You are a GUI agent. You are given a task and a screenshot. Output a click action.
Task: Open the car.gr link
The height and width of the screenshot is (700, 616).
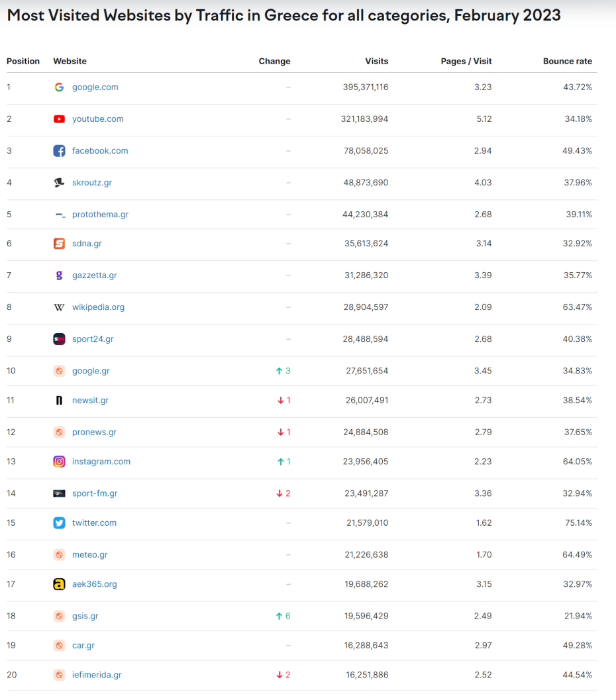[x=83, y=646]
